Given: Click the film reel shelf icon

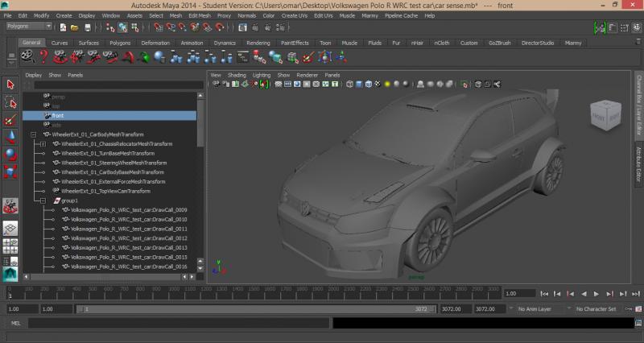Looking at the screenshot, I should tap(27, 56).
